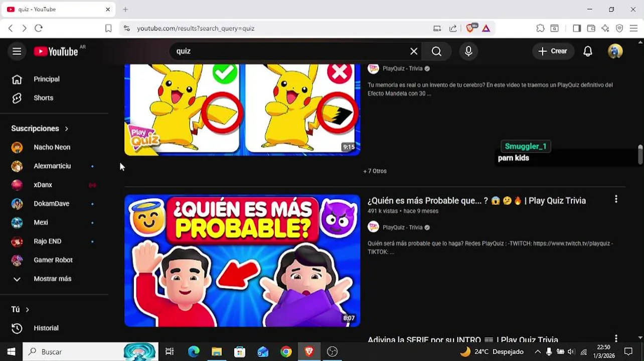Open Task View on the taskbar
This screenshot has height=361, width=644.
(x=170, y=352)
